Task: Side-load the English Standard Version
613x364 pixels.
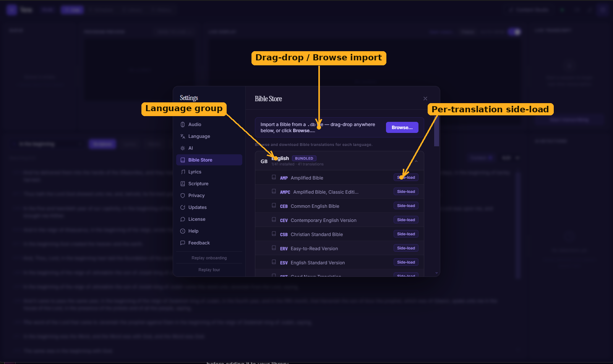Action: tap(406, 262)
